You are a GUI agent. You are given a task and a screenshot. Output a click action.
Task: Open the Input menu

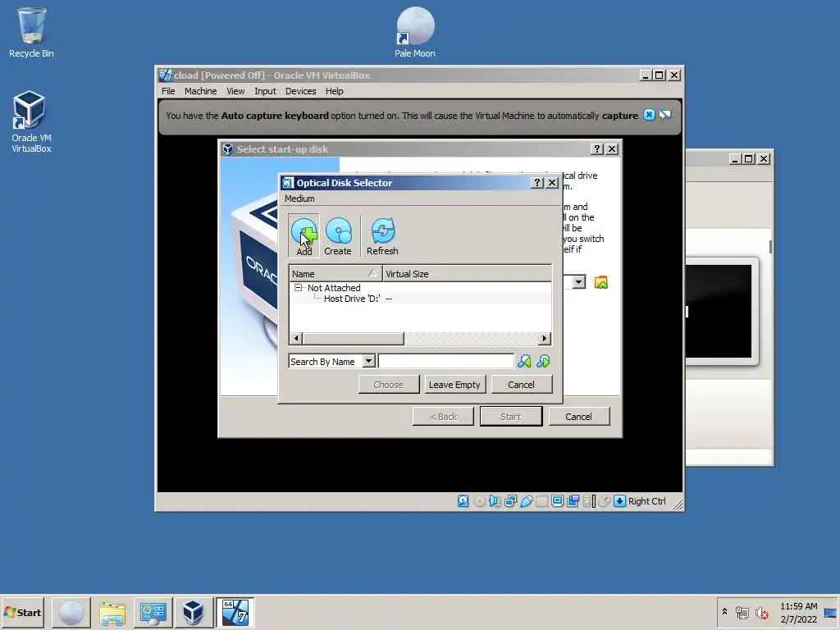click(265, 91)
